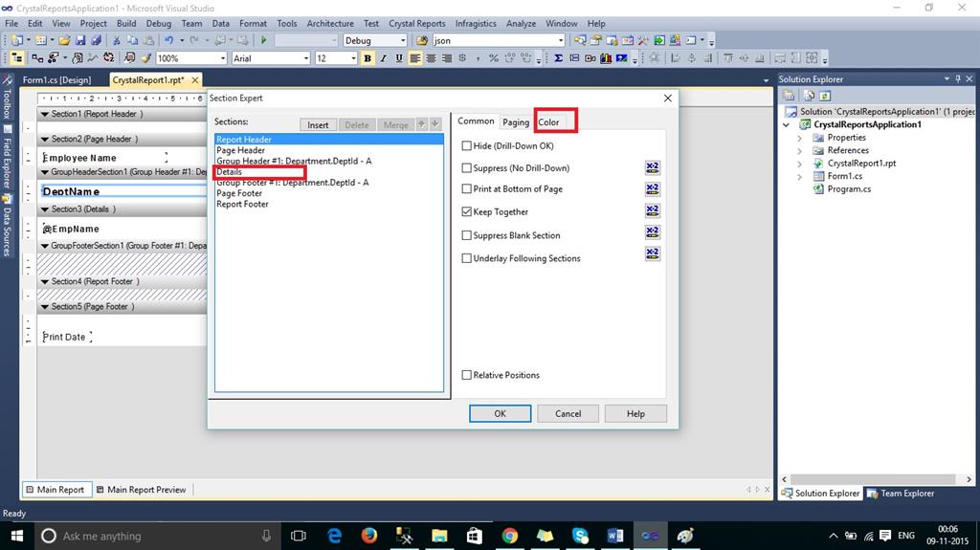Viewport: 980px width, 550px height.
Task: Click the Insert button above Sections list
Action: 318,125
